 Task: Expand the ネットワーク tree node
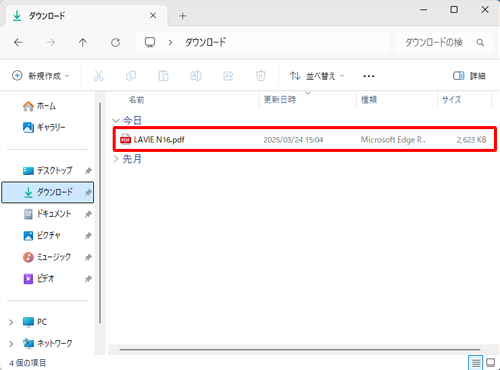(x=11, y=344)
